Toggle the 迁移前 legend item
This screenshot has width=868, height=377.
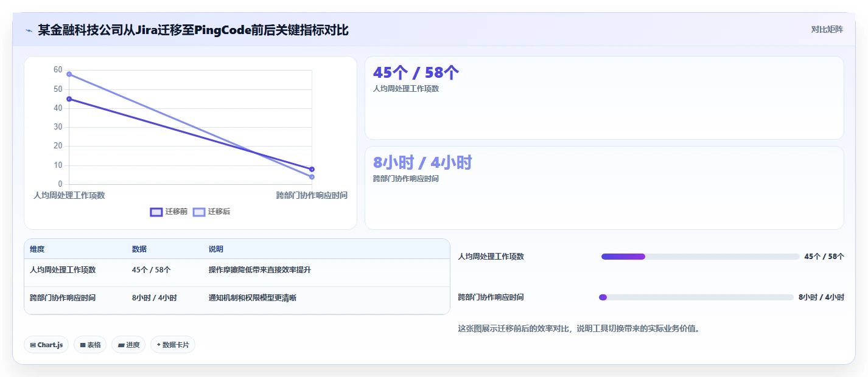click(169, 212)
